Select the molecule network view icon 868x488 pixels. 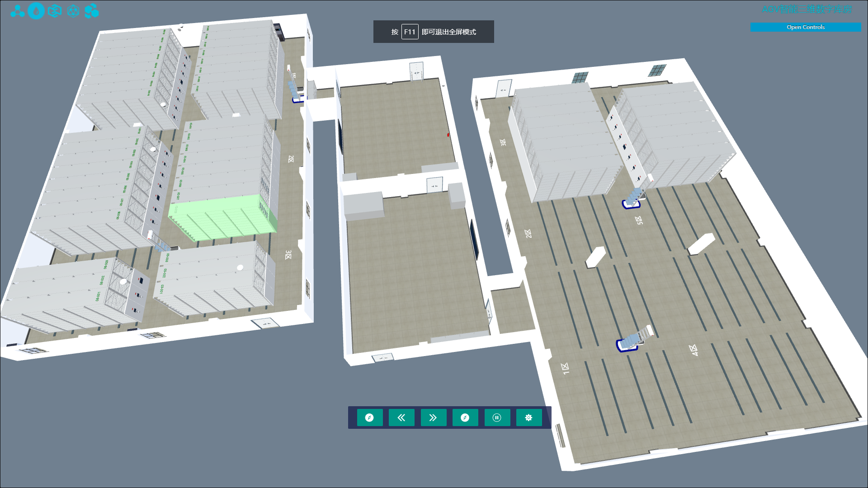(17, 11)
